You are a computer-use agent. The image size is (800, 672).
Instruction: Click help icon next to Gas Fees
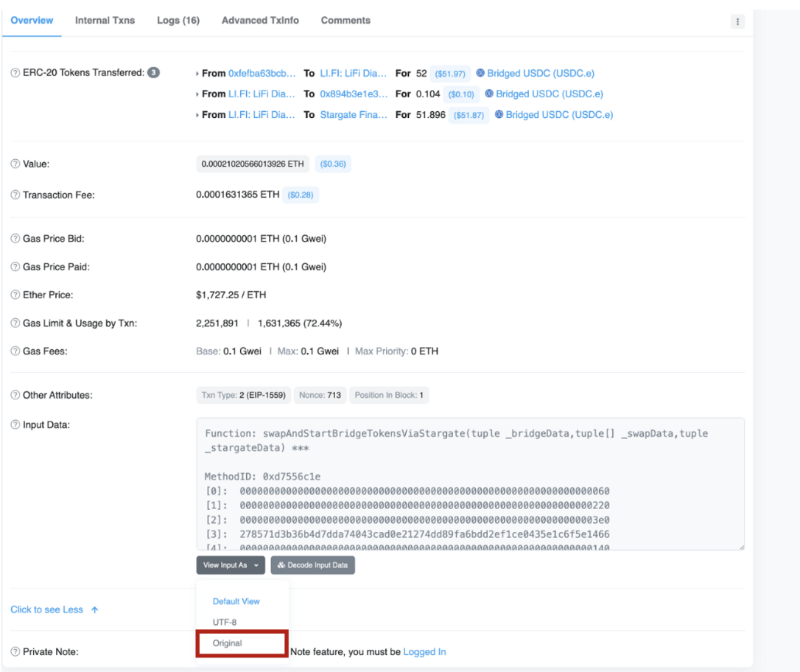click(15, 351)
